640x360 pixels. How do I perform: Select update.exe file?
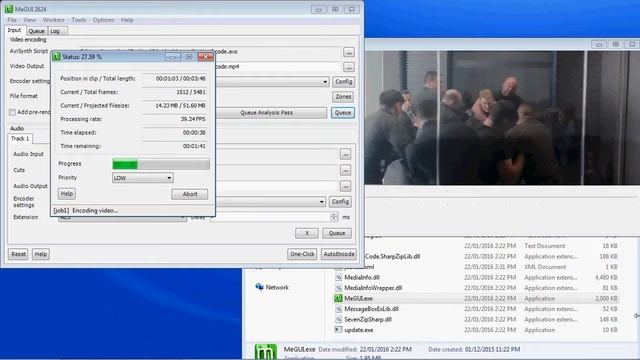[x=358, y=330]
